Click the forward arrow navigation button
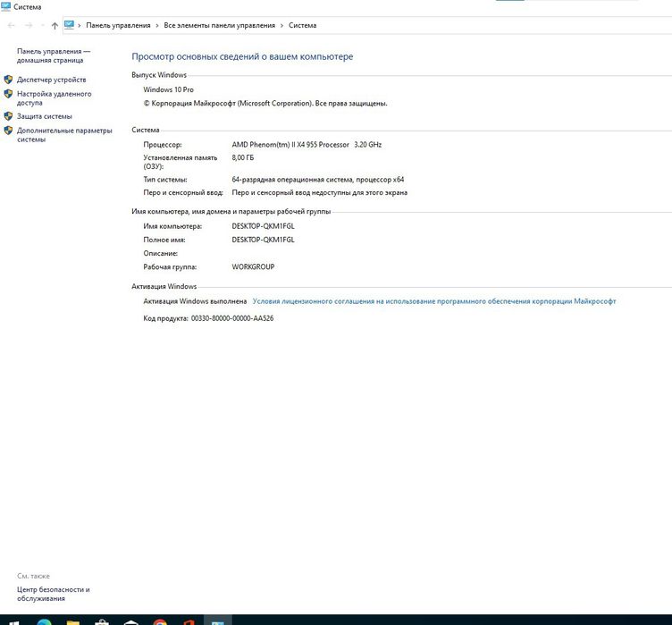 pyautogui.click(x=29, y=26)
